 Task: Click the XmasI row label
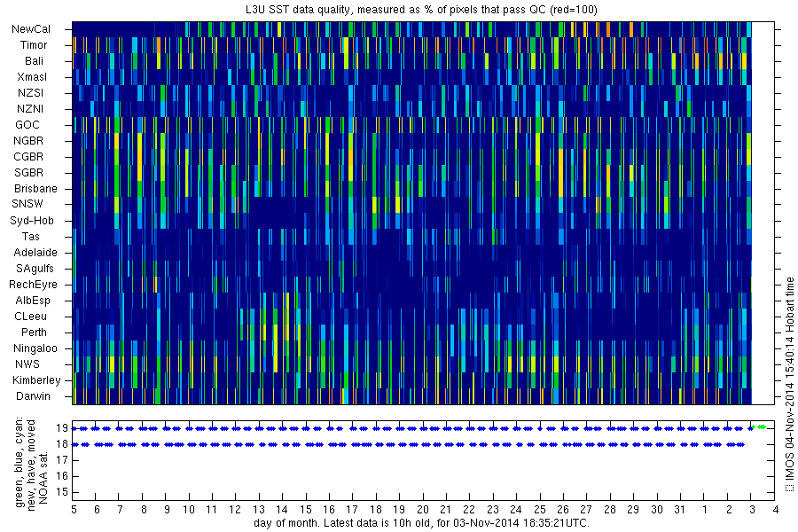click(32, 77)
